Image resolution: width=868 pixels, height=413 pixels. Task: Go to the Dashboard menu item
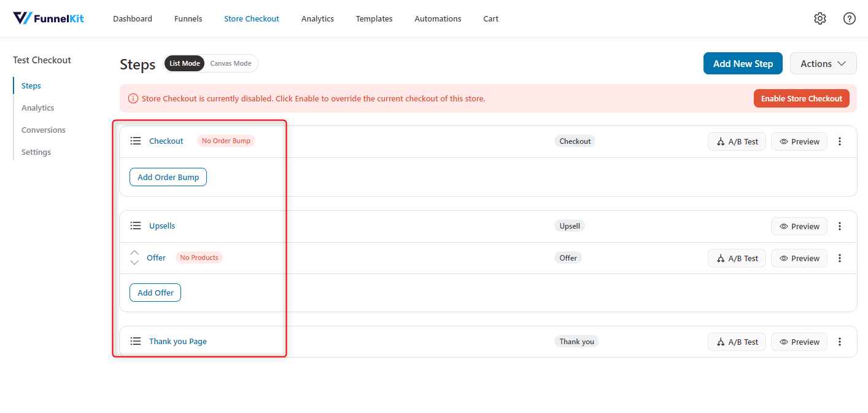tap(133, 18)
